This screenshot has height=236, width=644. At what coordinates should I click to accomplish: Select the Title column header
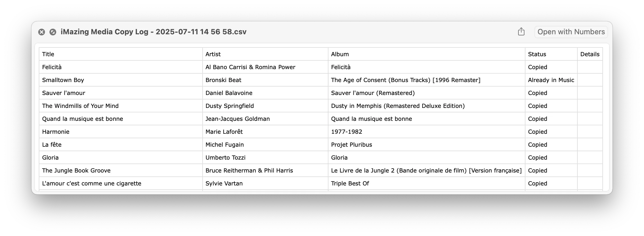(48, 54)
